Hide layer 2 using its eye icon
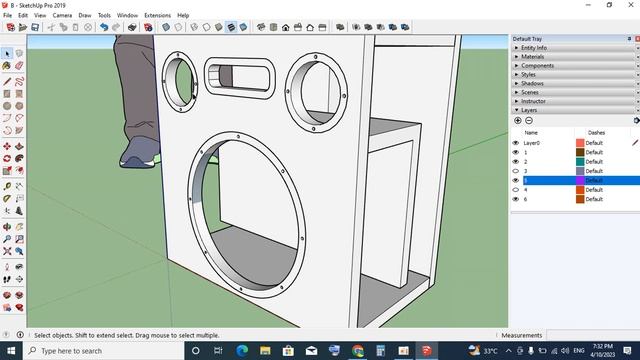The image size is (640, 360). click(x=516, y=162)
